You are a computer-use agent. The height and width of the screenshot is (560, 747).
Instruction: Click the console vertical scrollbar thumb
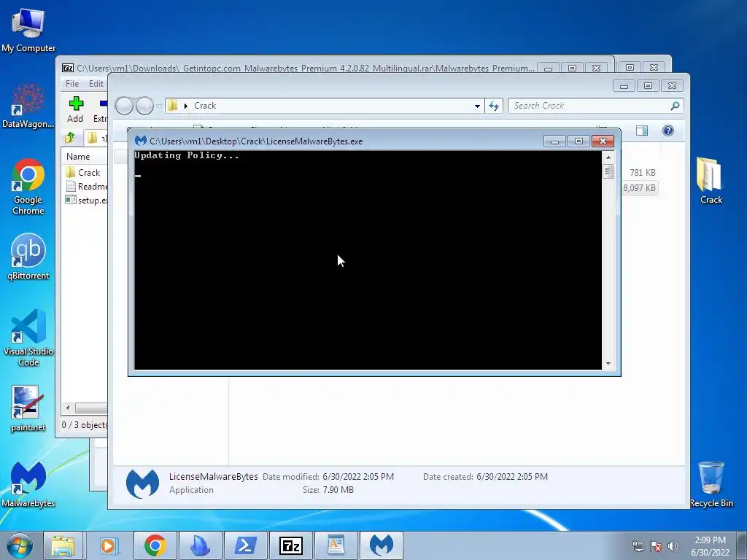(x=608, y=171)
